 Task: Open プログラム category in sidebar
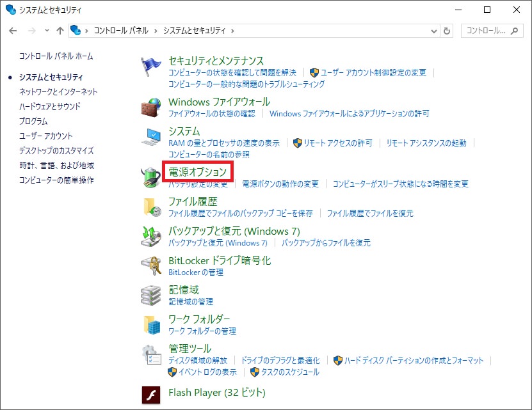[x=33, y=121]
